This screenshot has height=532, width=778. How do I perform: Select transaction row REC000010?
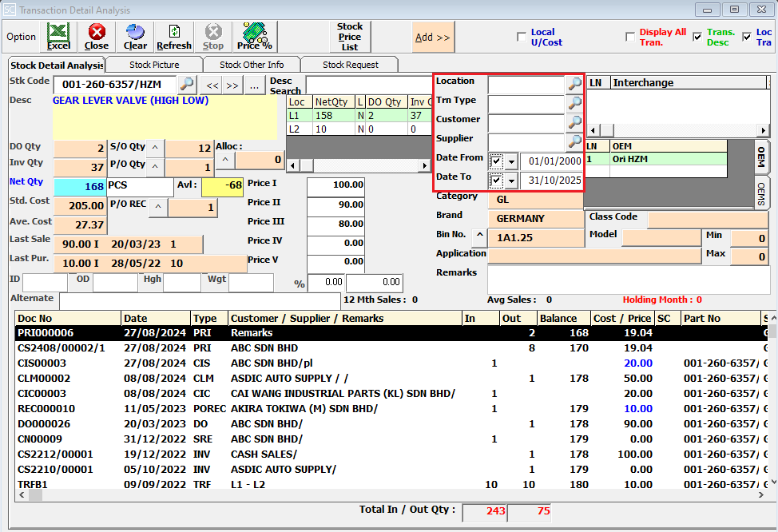(x=392, y=409)
